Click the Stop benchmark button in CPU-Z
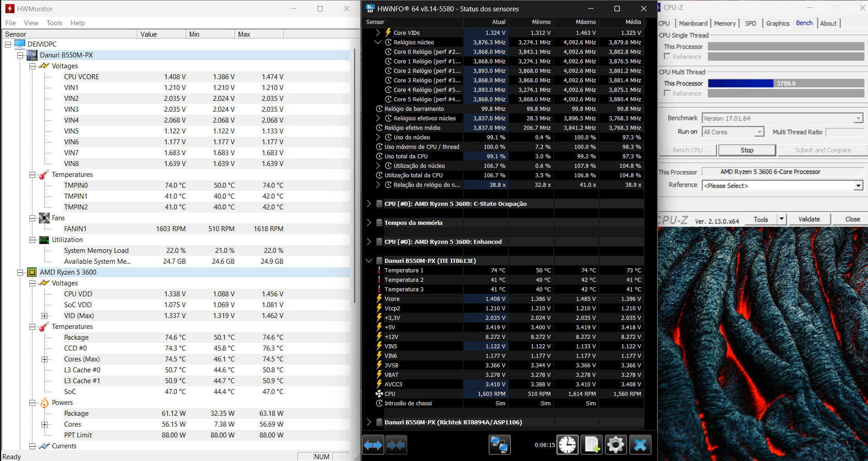The height and width of the screenshot is (461, 868). point(747,150)
